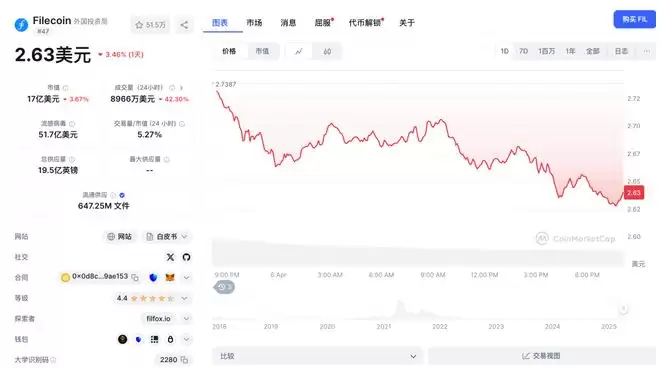660x368 pixels.
Task: Open the 比较 compare dropdown
Action: pyautogui.click(x=318, y=356)
